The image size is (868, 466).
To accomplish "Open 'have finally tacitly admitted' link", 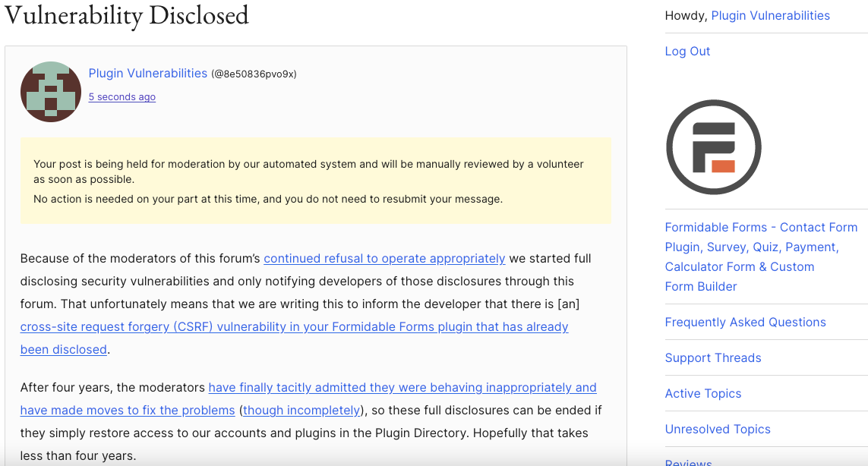I will coord(308,399).
